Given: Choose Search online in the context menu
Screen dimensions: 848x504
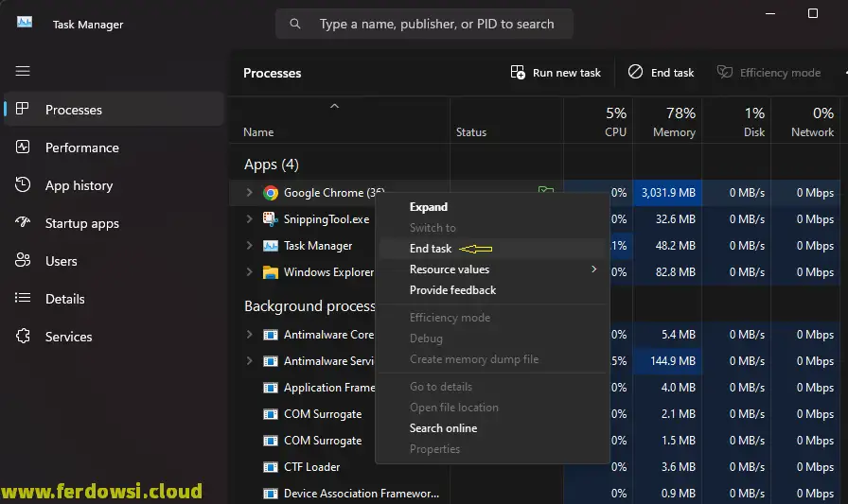Looking at the screenshot, I should click(x=492, y=428).
